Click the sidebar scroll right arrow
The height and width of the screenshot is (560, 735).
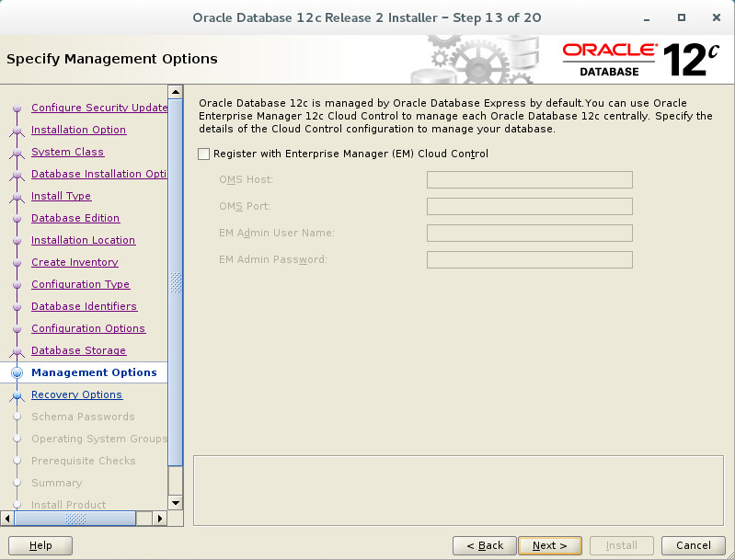160,519
